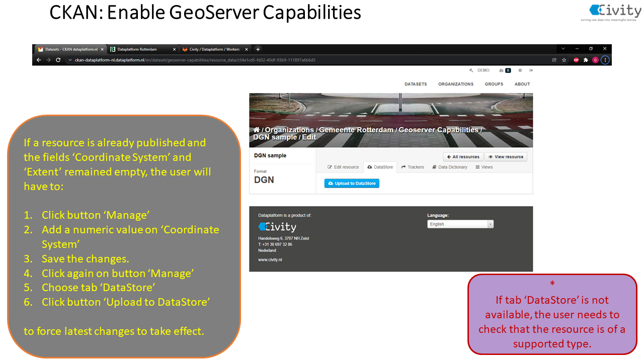Image resolution: width=644 pixels, height=362 pixels.
Task: Click the sysadmin hammer icon next to DEMO
Action: 471,70
